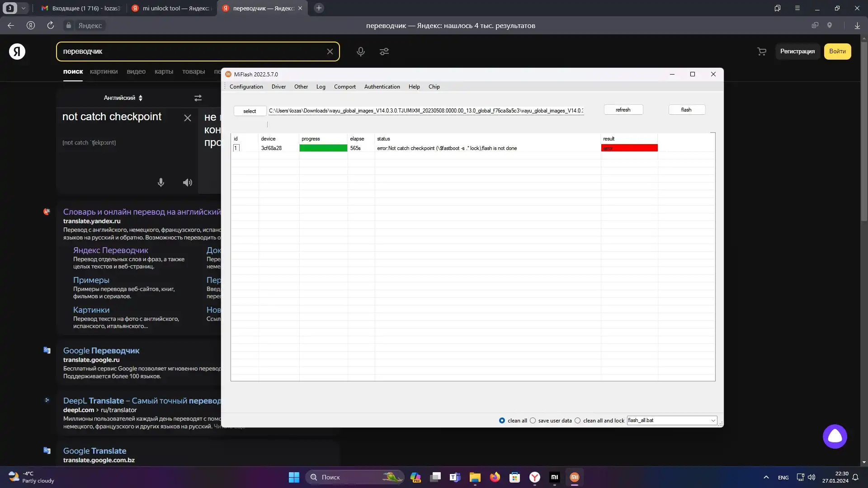Open the Примеры sublink
868x488 pixels.
pos(91,280)
